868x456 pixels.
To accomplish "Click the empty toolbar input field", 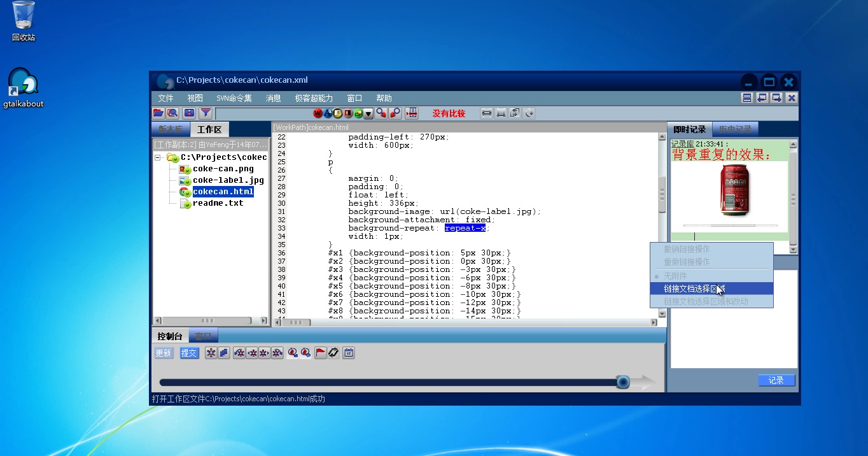I will click(x=263, y=113).
